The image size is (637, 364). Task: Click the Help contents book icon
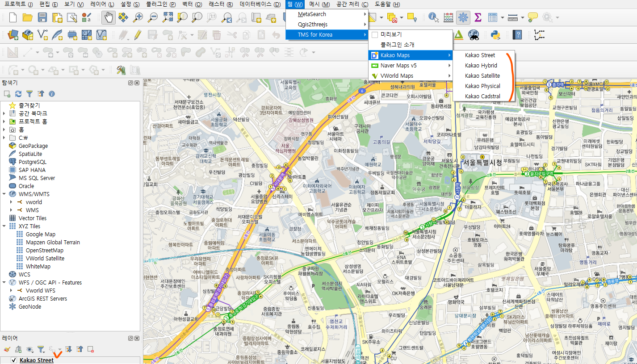pyautogui.click(x=517, y=34)
